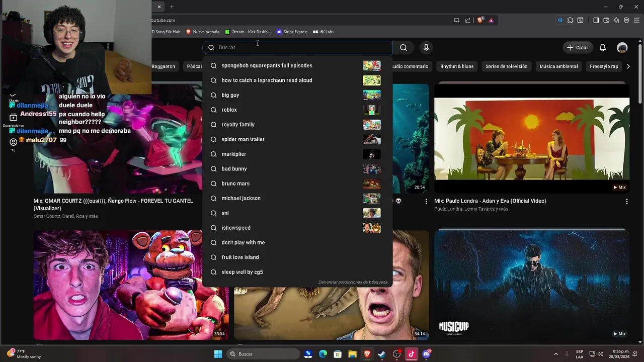Open Mix: Paulo Londra title link
The image size is (644, 362).
click(490, 201)
